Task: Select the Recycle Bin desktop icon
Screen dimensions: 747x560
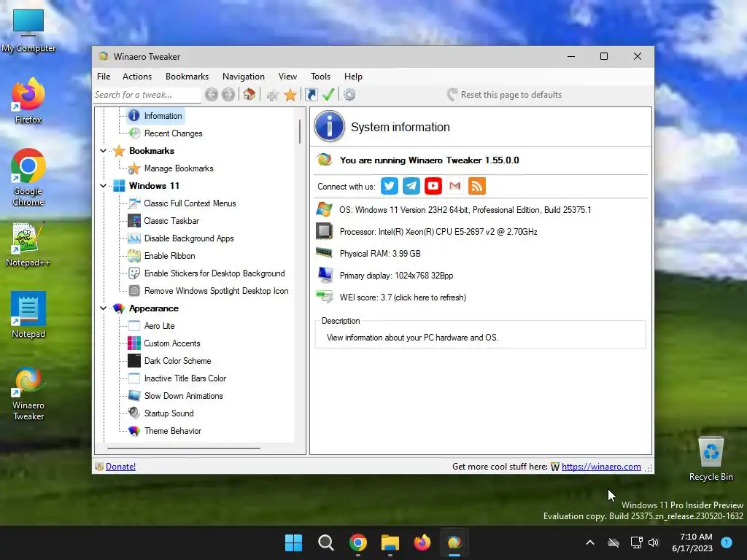Action: pyautogui.click(x=711, y=459)
